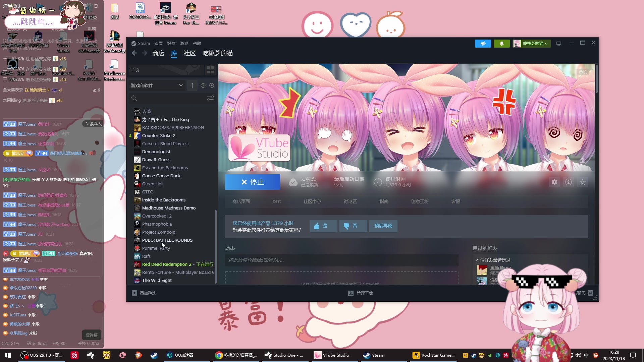
Task: Open the 吃桃芝的猫 profile tab
Action: 218,53
